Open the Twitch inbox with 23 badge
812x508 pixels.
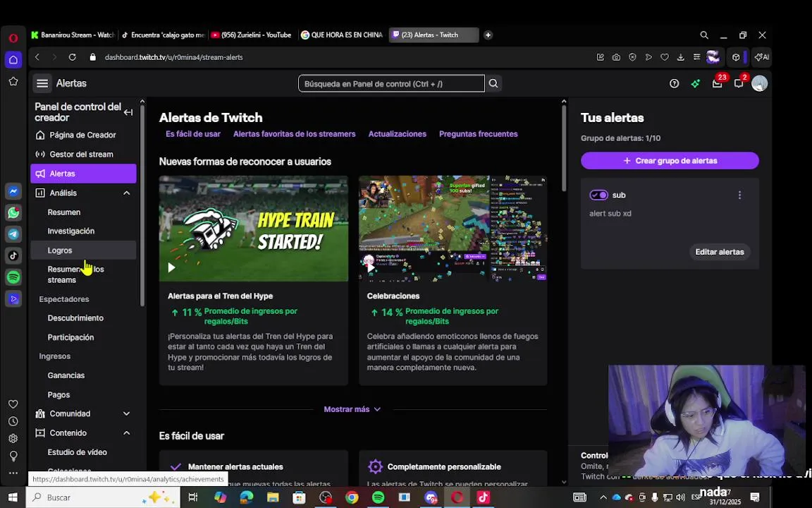[718, 83]
